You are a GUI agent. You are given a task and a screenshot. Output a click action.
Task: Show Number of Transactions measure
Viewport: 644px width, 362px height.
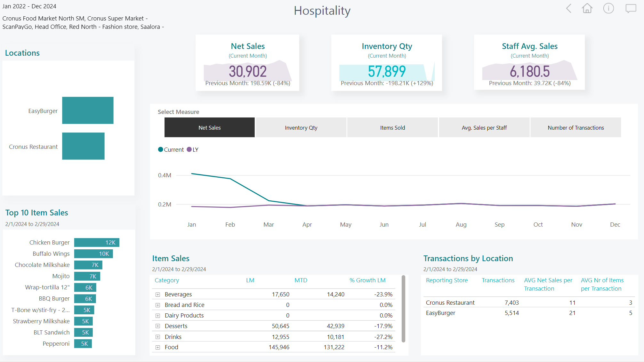(x=576, y=128)
